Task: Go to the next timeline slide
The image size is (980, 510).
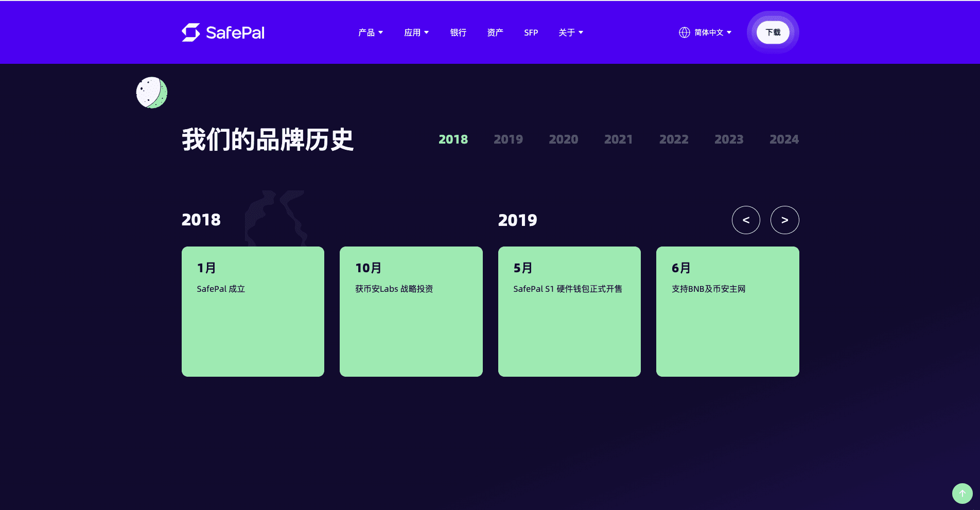Action: (x=784, y=220)
